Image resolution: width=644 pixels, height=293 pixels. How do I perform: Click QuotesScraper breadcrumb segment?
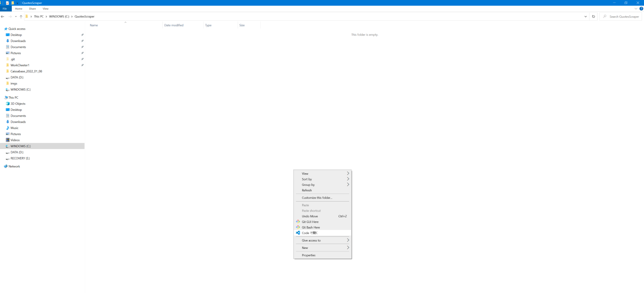click(x=84, y=17)
